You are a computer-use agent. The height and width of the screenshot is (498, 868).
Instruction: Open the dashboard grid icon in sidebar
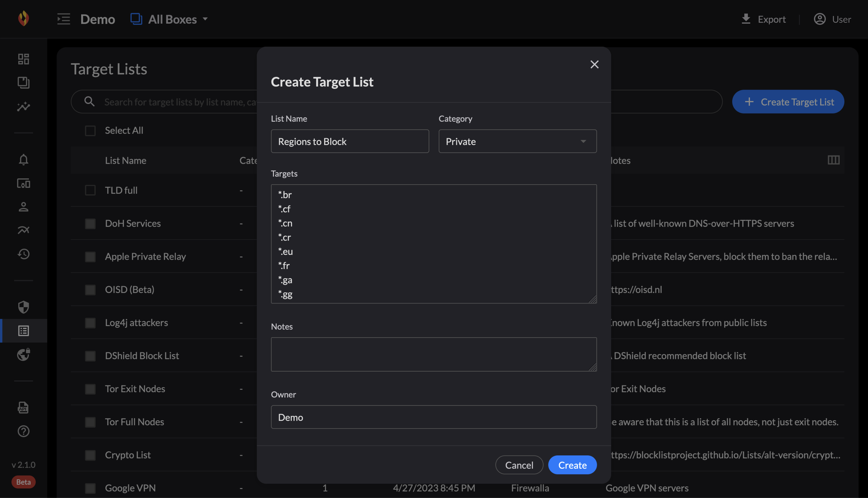pyautogui.click(x=23, y=59)
